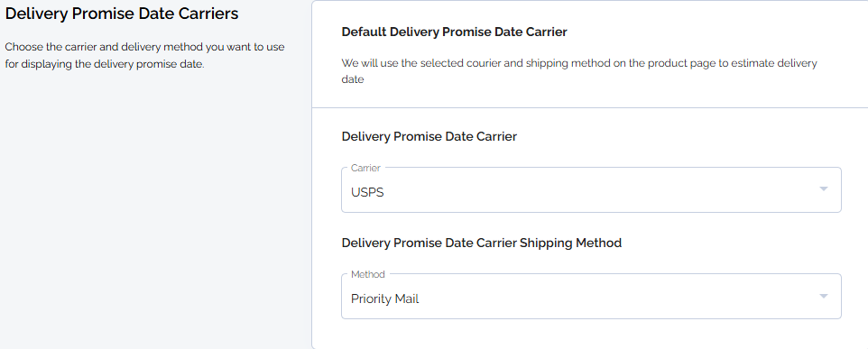Click the 'for displaying the delivery promise date' line
The image size is (868, 349).
click(x=105, y=64)
